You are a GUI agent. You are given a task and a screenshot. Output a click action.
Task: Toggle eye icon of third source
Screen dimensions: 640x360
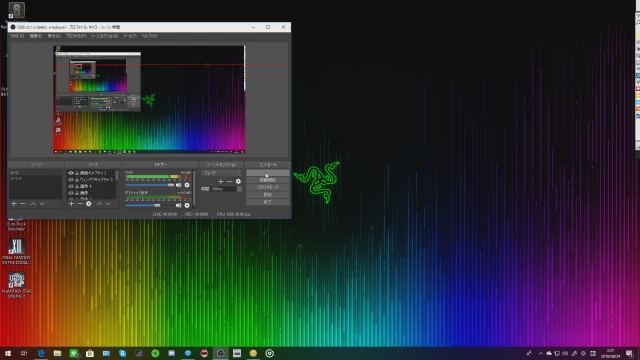click(71, 186)
